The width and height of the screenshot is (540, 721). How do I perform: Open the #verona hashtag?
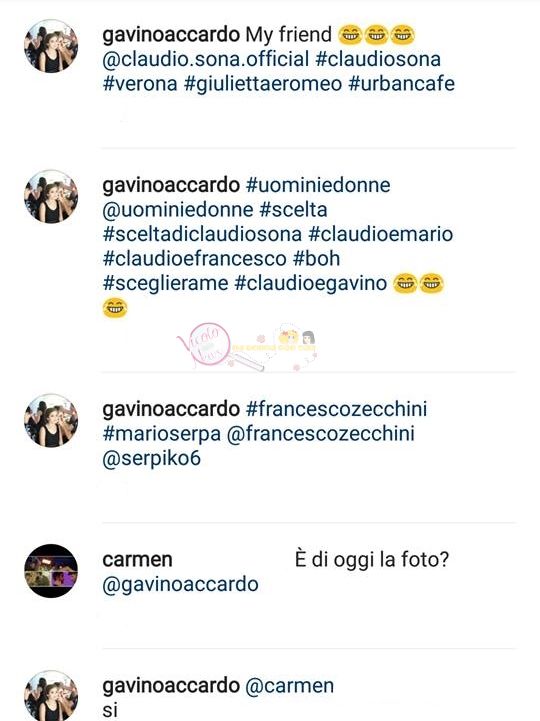[140, 84]
